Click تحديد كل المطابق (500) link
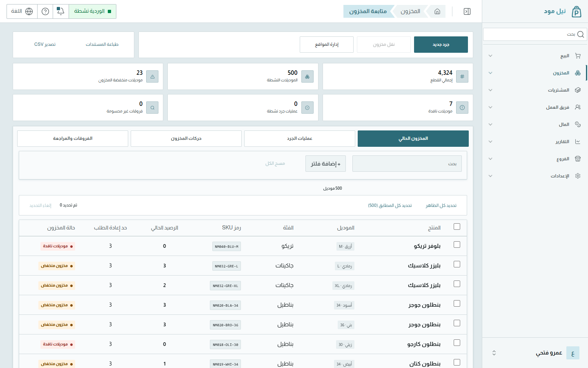The image size is (588, 368). [390, 205]
